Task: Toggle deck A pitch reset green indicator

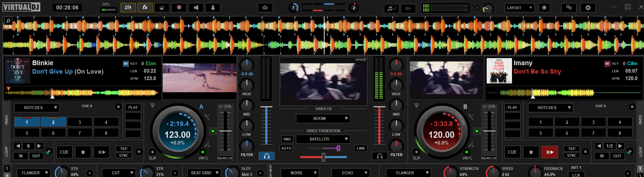Action: (213, 131)
